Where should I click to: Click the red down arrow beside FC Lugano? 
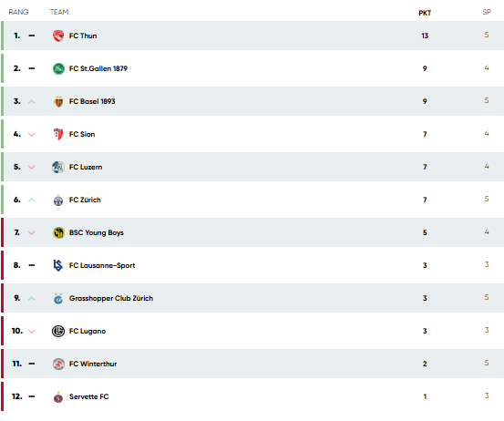[x=32, y=332]
